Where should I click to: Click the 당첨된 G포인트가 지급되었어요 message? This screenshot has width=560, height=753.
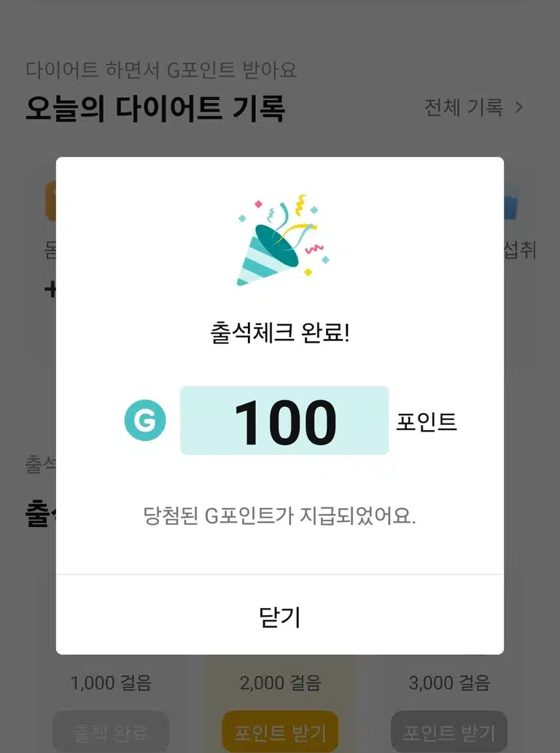279,516
